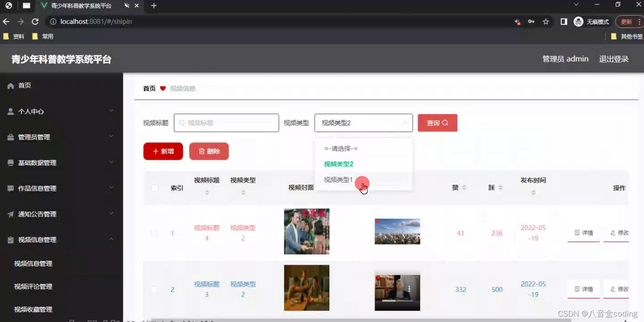The image size is (644, 322).
Task: Click the 删除 delete button
Action: (x=209, y=151)
